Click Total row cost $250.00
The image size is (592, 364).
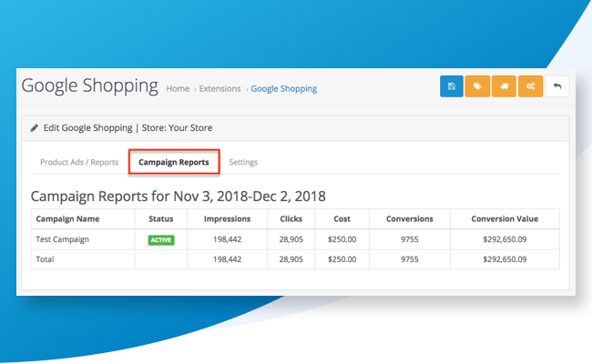pyautogui.click(x=342, y=259)
